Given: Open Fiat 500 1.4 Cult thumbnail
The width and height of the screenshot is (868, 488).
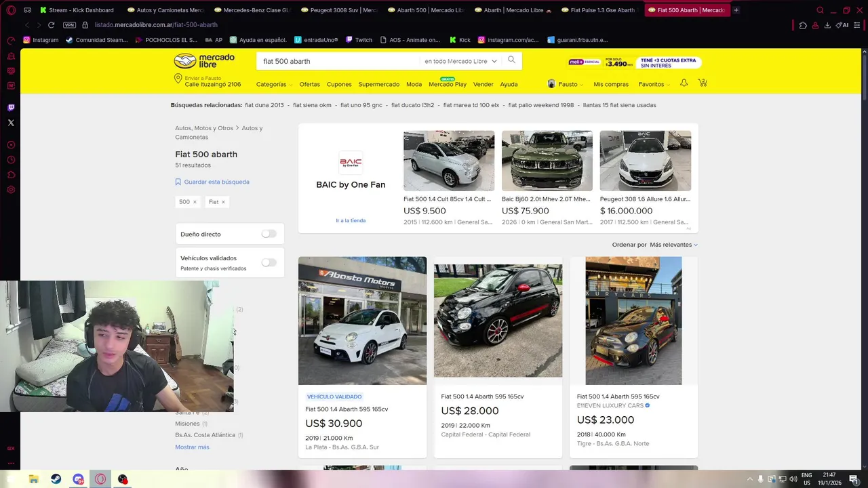Looking at the screenshot, I should point(449,161).
